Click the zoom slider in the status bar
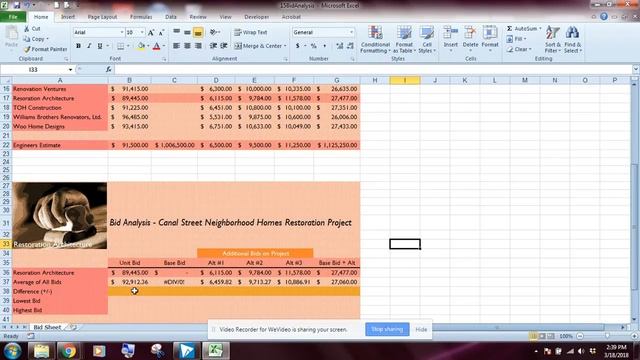This screenshot has width=640, height=360. tap(607, 336)
